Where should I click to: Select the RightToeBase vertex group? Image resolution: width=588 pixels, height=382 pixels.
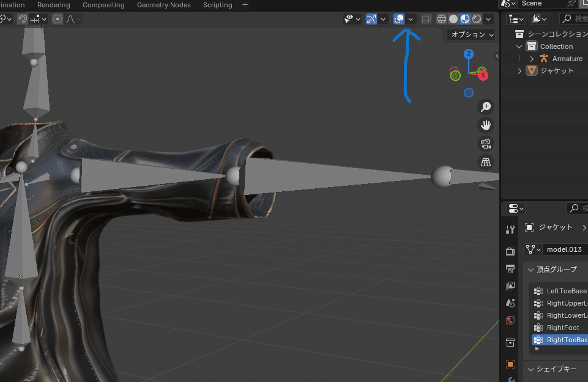point(560,340)
